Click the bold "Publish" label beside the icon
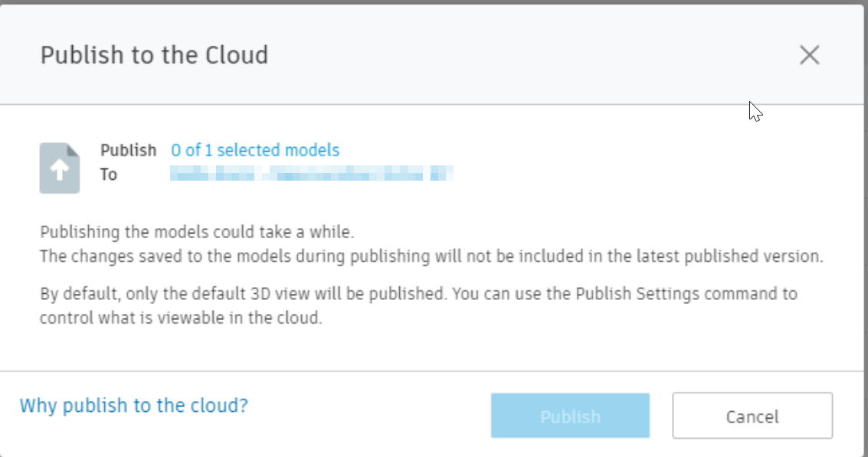 (x=128, y=150)
